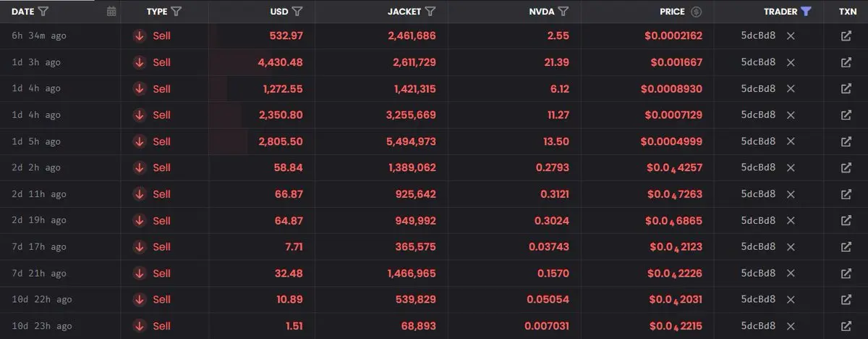Clear trader 5dcBd8 filter on the 1,272.55 row
The image size is (868, 339).
point(791,88)
